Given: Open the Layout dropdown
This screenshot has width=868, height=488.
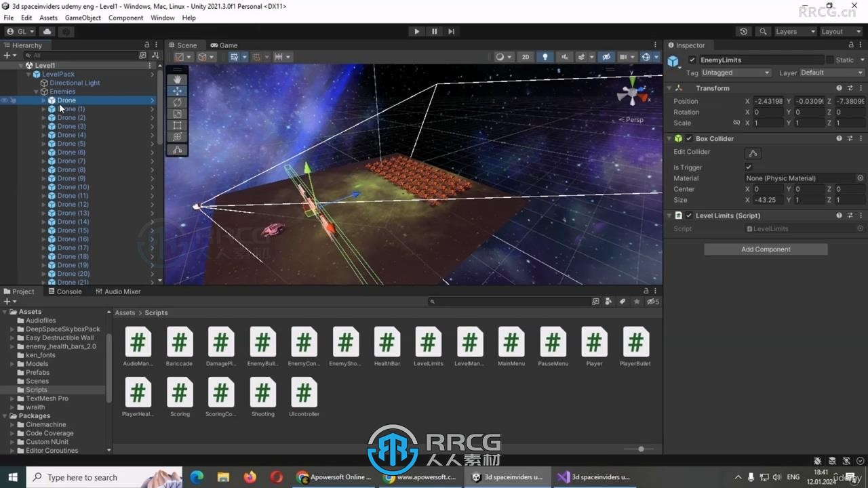Looking at the screenshot, I should (840, 31).
